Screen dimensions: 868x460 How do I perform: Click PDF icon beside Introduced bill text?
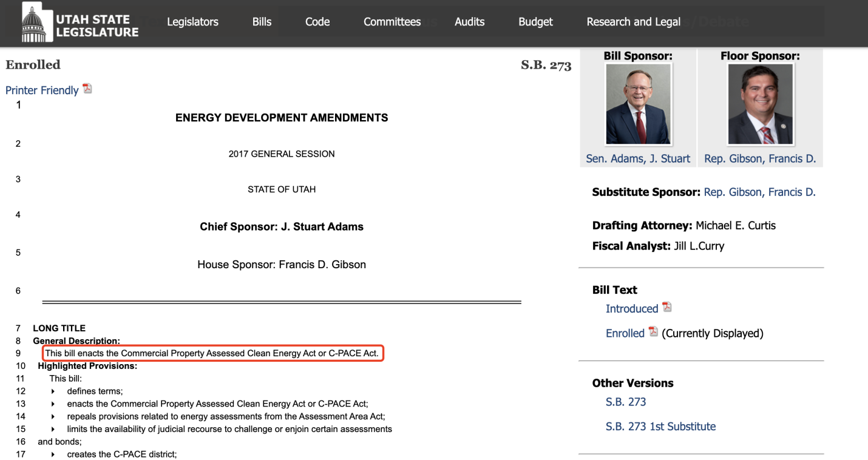point(667,307)
